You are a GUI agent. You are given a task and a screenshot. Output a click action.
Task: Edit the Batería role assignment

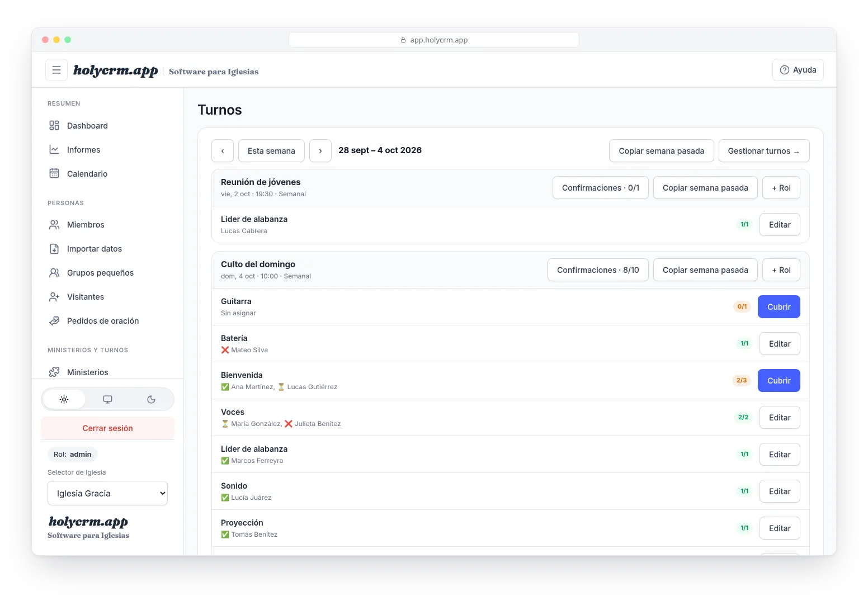click(780, 343)
